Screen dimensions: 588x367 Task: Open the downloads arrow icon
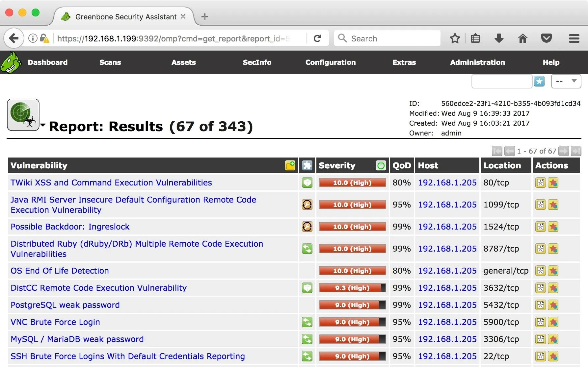click(499, 38)
